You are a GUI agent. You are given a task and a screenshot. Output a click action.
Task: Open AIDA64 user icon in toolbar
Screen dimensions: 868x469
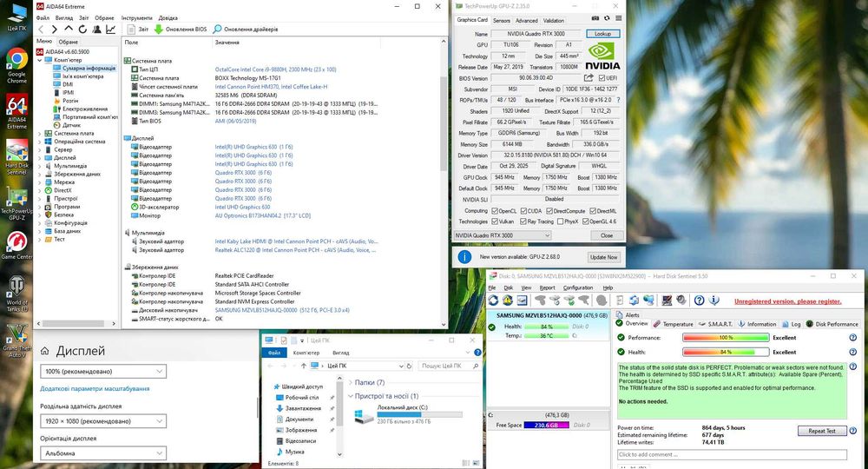click(x=97, y=29)
